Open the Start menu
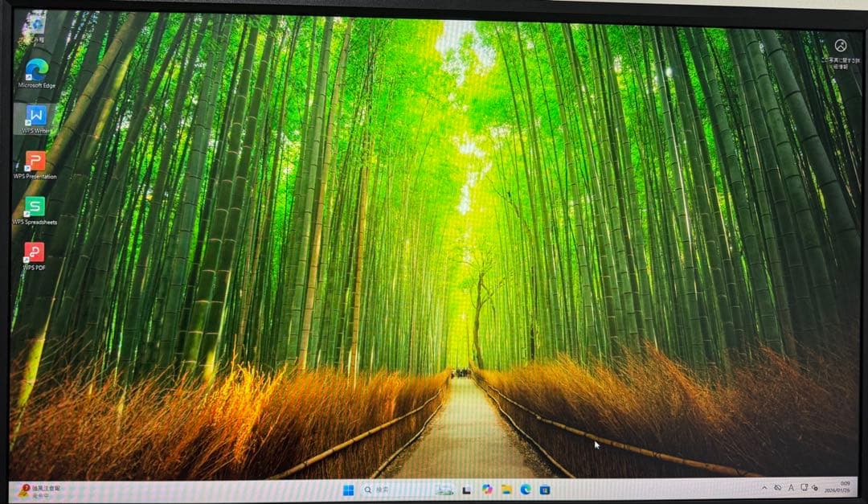This screenshot has width=868, height=504. (350, 489)
